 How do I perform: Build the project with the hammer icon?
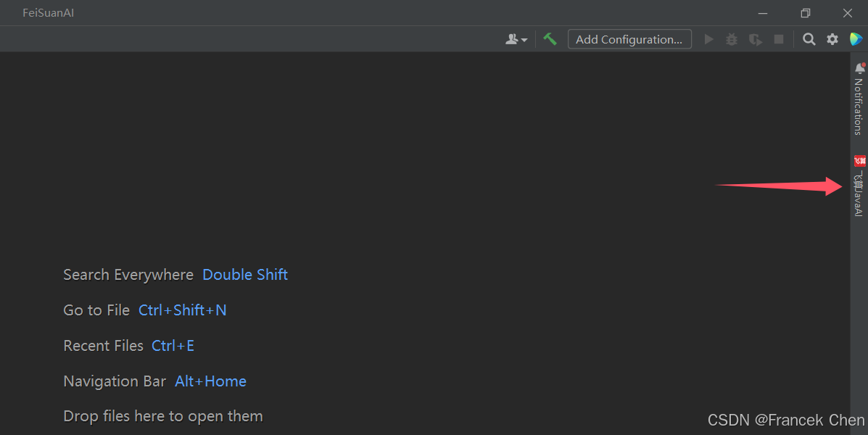click(550, 39)
